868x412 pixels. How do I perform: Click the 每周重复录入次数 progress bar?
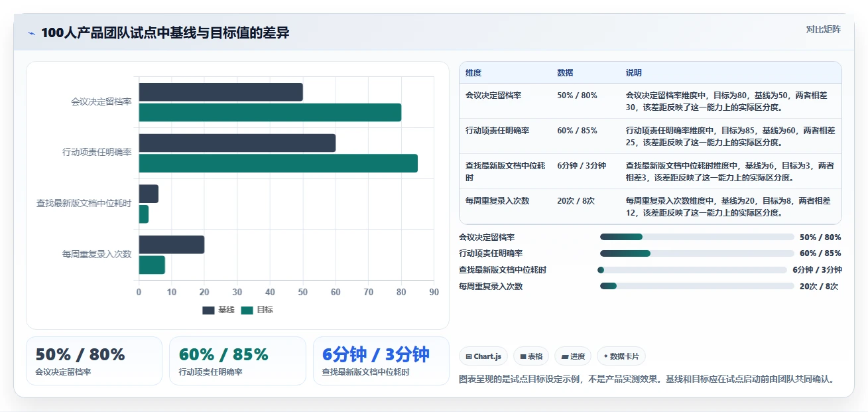tap(697, 287)
